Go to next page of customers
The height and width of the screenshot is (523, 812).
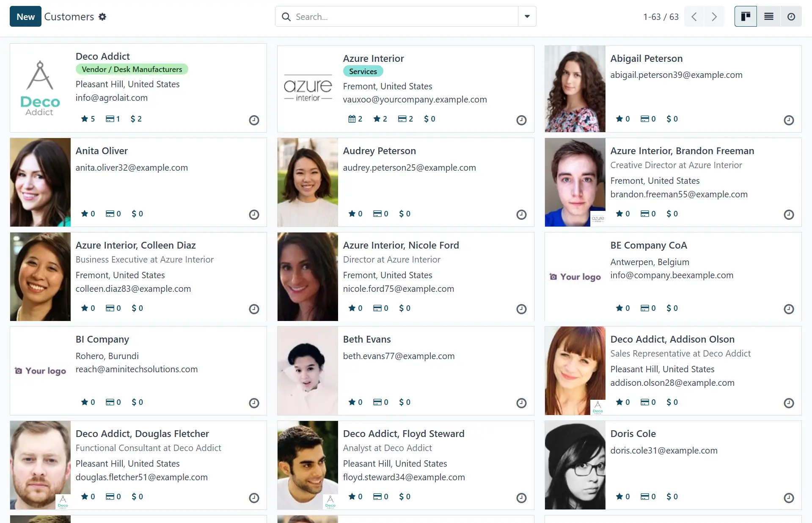point(714,17)
